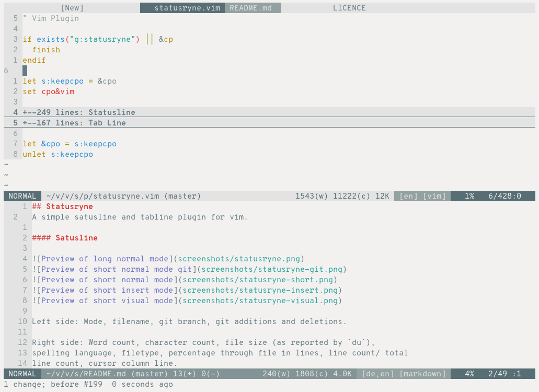Click the NORMAL mode indicator on statusryne.vim statusline
The width and height of the screenshot is (539, 392).
[22, 196]
